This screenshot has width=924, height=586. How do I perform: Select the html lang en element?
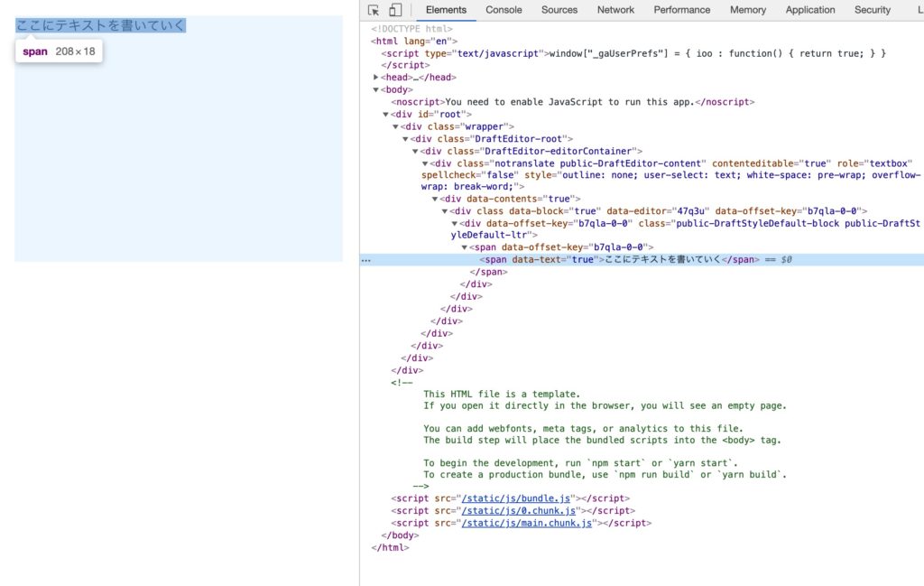click(x=414, y=42)
